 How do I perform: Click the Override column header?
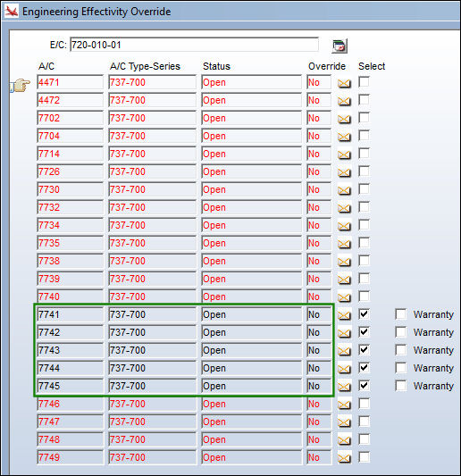[327, 66]
